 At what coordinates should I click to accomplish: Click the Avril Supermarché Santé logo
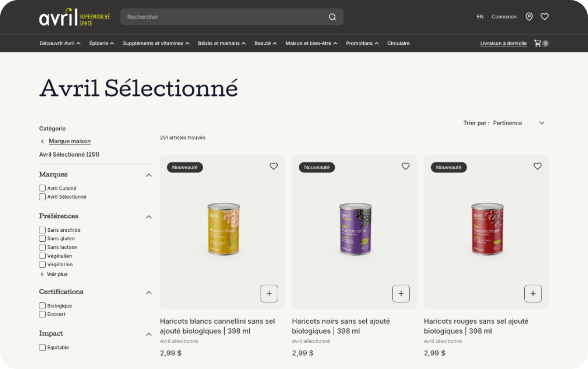pos(74,17)
